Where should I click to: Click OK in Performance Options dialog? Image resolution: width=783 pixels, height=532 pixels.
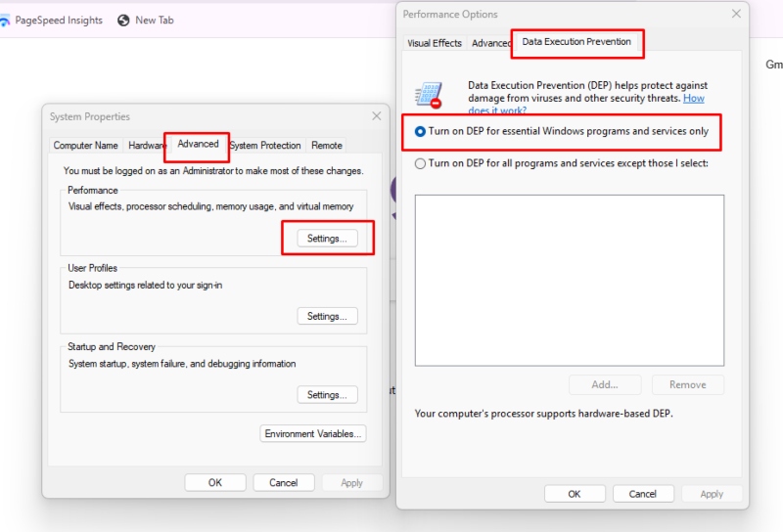pyautogui.click(x=575, y=494)
